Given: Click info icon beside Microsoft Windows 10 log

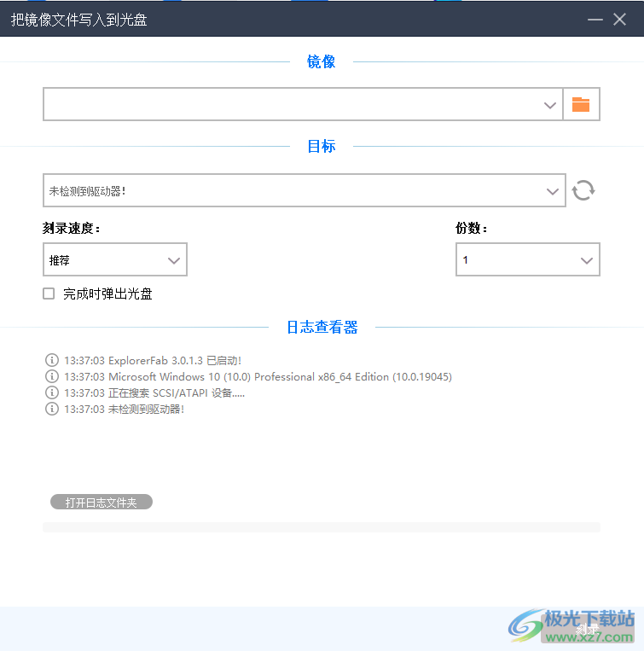Looking at the screenshot, I should click(52, 376).
